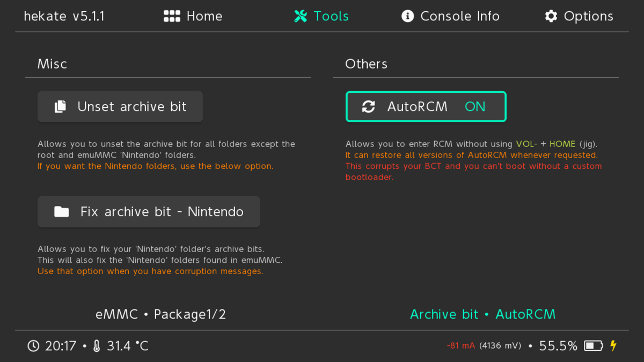Open the Console Info tab

point(450,16)
